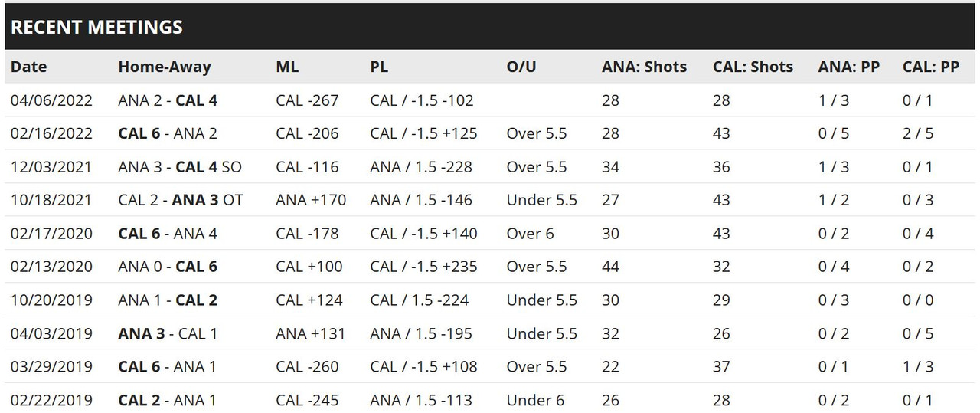Click the ANA: Shots column header
The image size is (980, 413).
(644, 67)
